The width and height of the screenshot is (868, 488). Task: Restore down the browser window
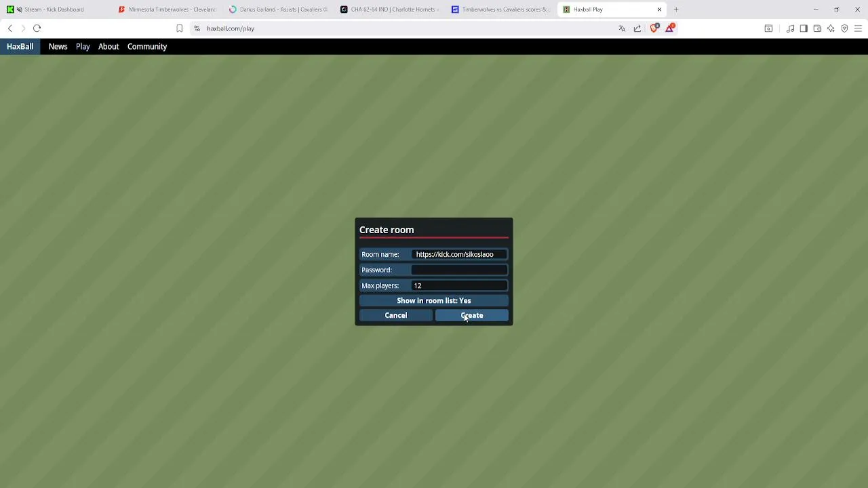pyautogui.click(x=837, y=9)
